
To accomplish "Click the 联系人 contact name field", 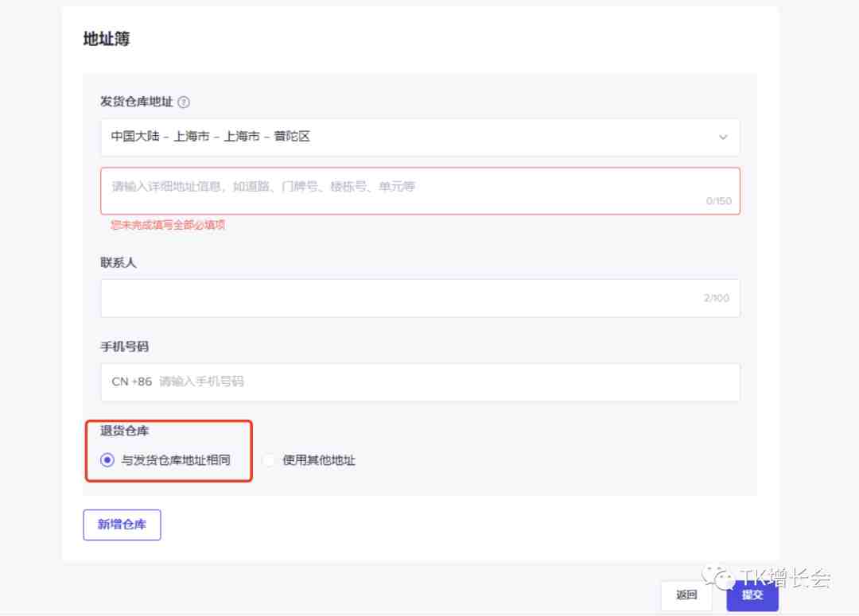I will click(x=420, y=298).
